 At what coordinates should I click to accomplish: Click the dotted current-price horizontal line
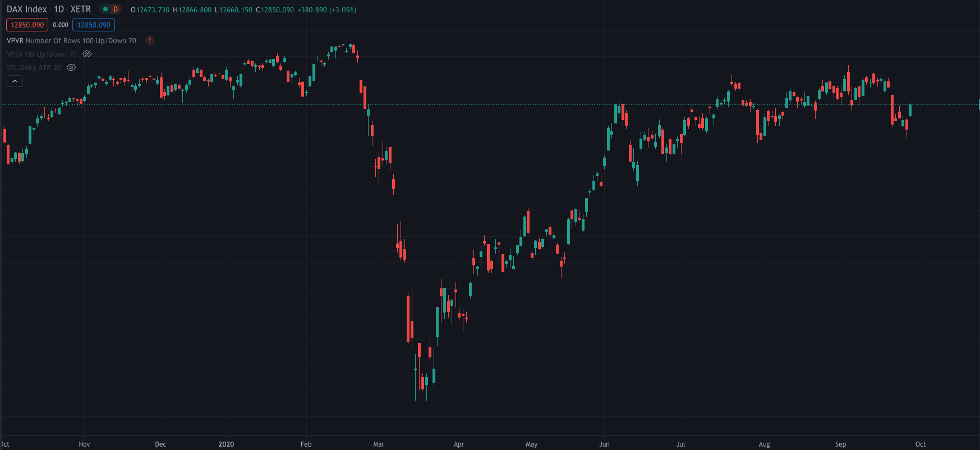(490, 105)
